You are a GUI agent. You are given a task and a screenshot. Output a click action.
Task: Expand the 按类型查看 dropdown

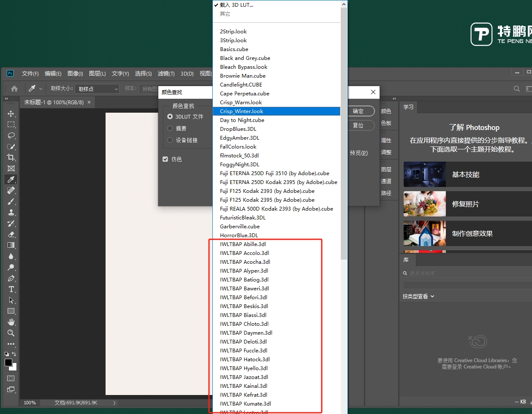point(418,296)
